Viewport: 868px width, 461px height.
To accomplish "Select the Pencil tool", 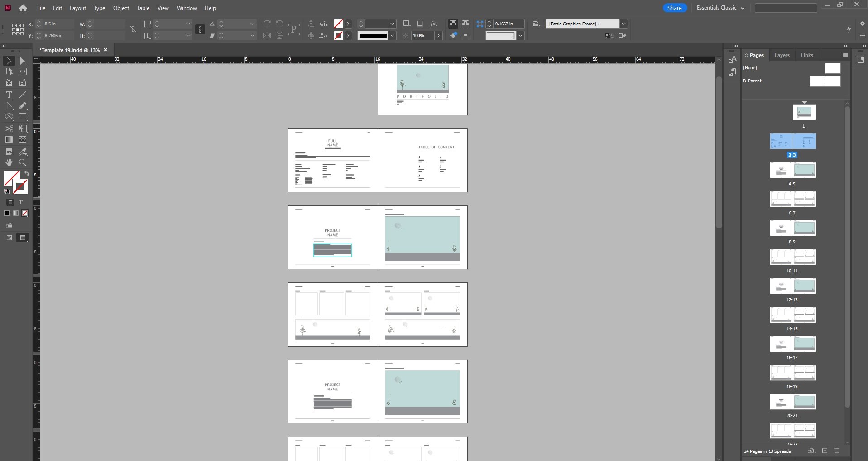I will click(23, 106).
